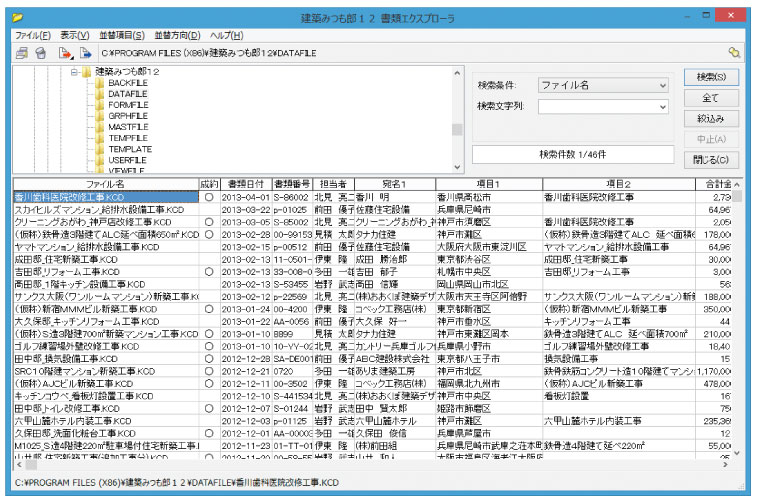Click the 閉じる(C) button
760x504 pixels.
click(711, 160)
